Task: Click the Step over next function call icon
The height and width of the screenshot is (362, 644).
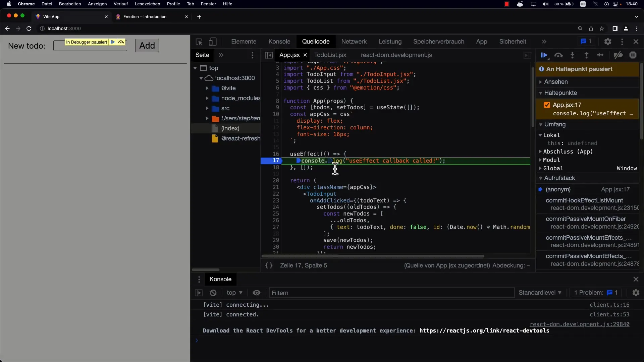Action: point(558,55)
